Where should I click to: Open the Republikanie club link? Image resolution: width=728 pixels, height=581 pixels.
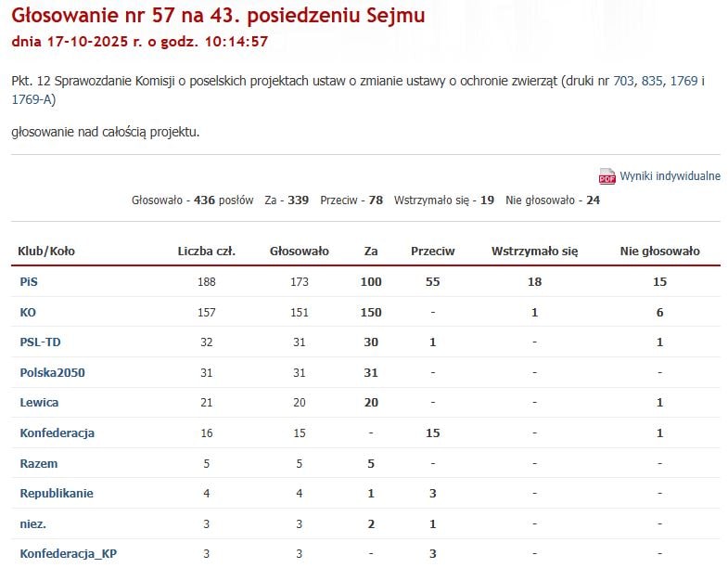(57, 494)
